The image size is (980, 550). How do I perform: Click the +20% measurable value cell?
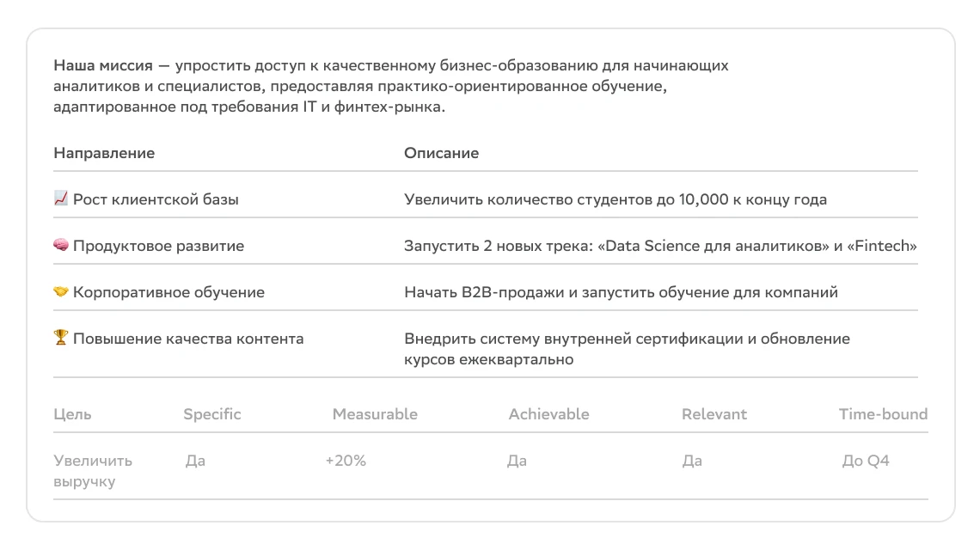coord(346,461)
